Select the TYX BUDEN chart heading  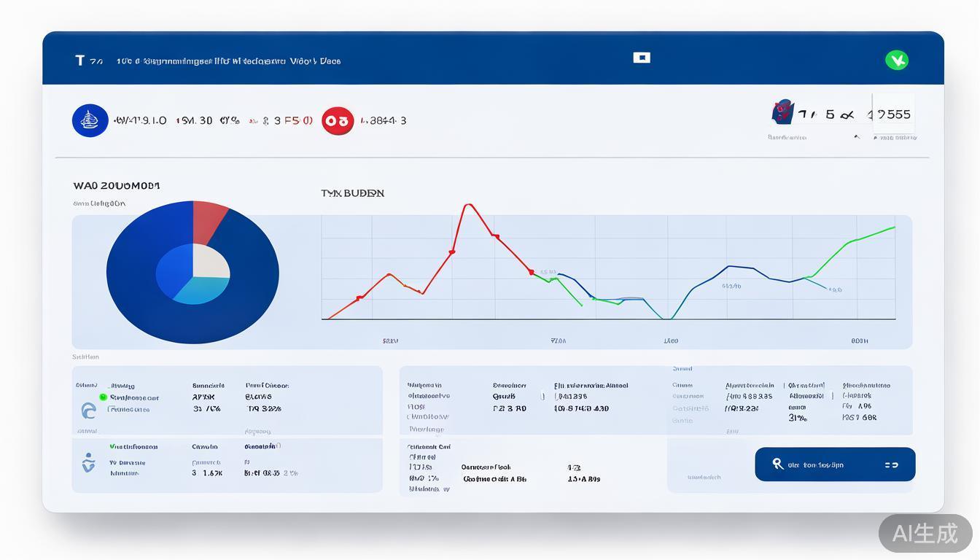(x=352, y=193)
